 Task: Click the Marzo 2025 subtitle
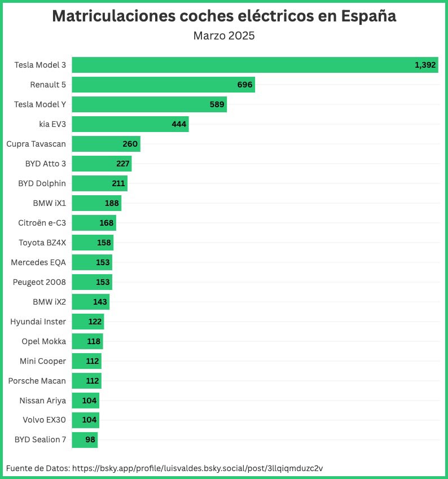224,36
